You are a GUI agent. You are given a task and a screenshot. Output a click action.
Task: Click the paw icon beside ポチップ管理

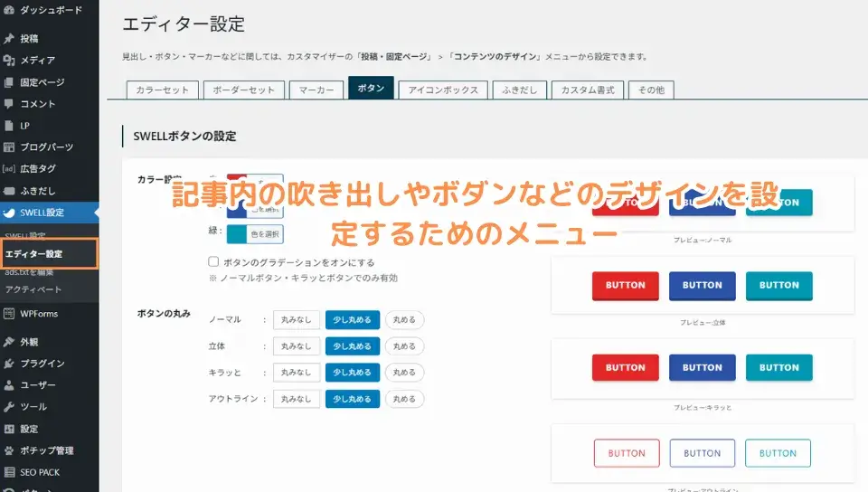pyautogui.click(x=9, y=449)
